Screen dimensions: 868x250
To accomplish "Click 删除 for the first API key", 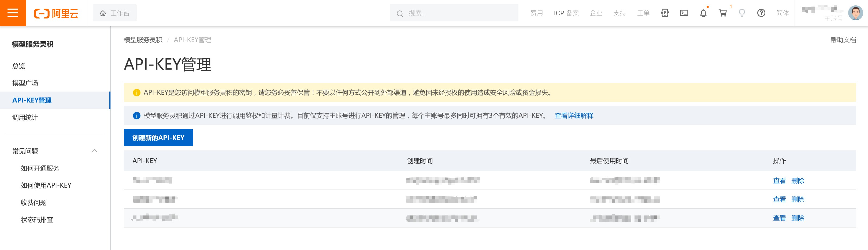I will pos(797,181).
